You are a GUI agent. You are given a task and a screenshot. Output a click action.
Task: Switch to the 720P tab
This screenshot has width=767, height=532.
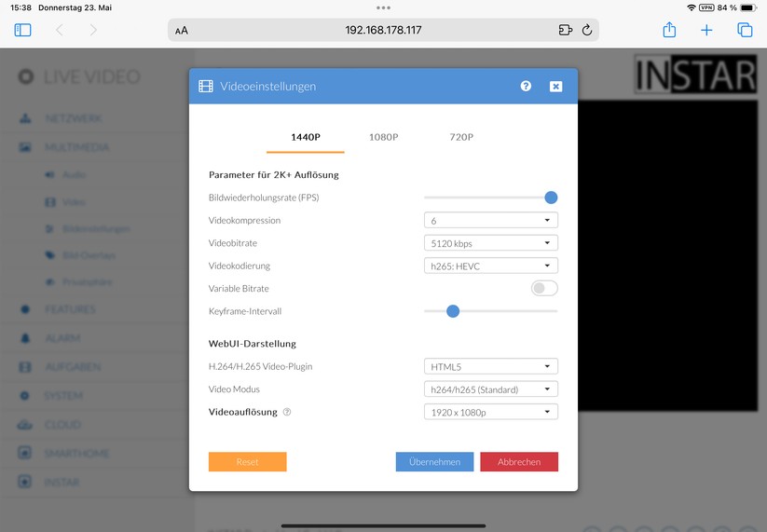(461, 137)
